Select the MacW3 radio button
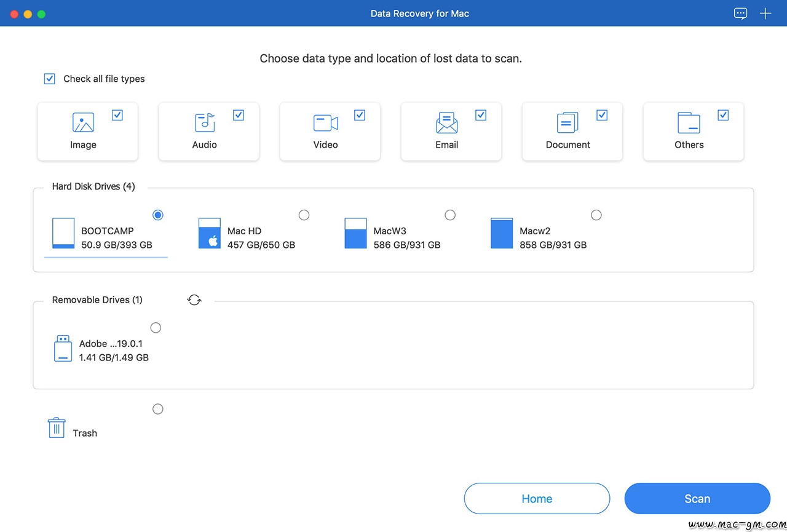The image size is (787, 532). (450, 215)
